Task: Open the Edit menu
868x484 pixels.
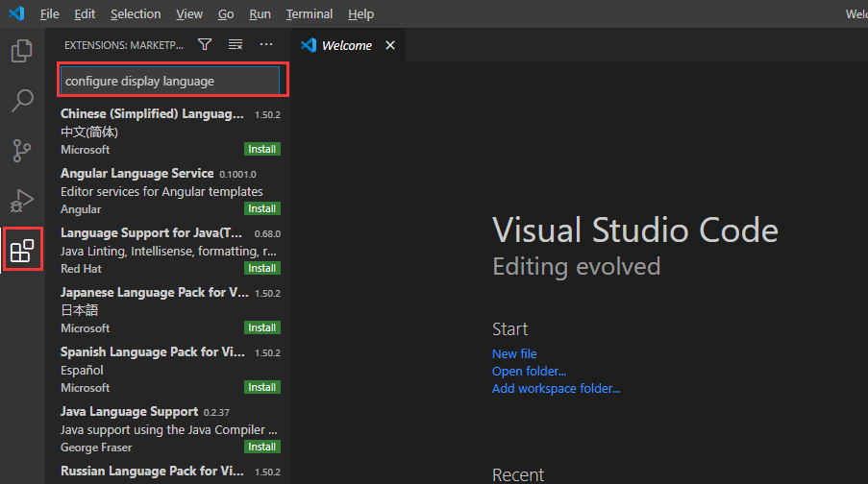Action: click(85, 13)
